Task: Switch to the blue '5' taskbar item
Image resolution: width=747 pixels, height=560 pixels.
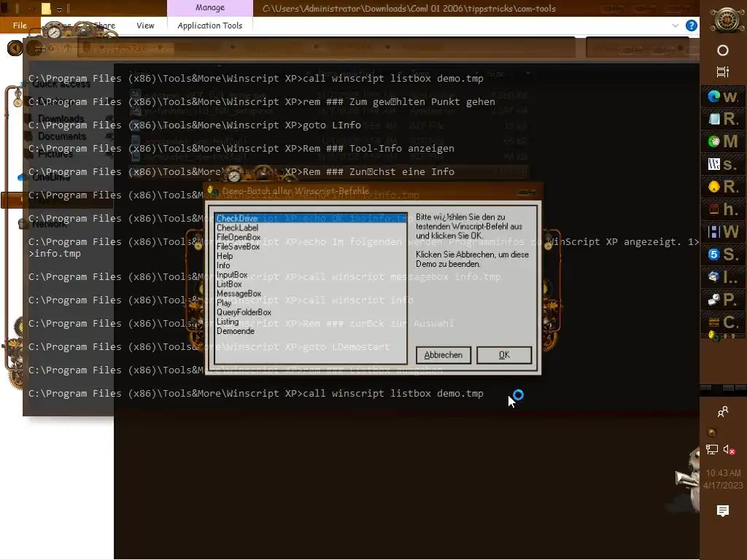Action: (723, 254)
